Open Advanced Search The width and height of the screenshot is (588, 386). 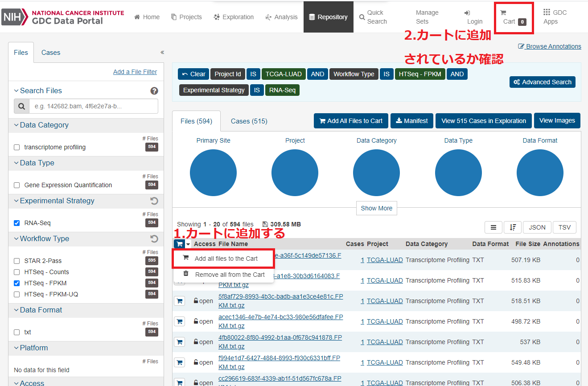543,82
